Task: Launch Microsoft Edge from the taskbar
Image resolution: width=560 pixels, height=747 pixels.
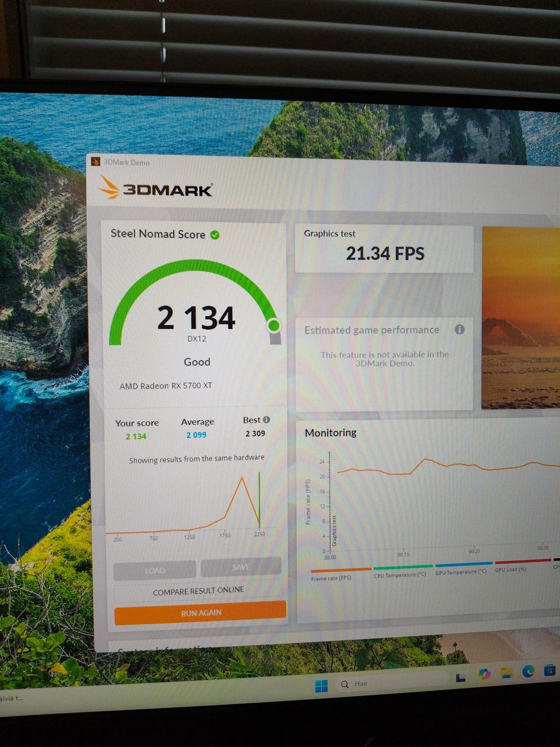Action: (x=528, y=671)
